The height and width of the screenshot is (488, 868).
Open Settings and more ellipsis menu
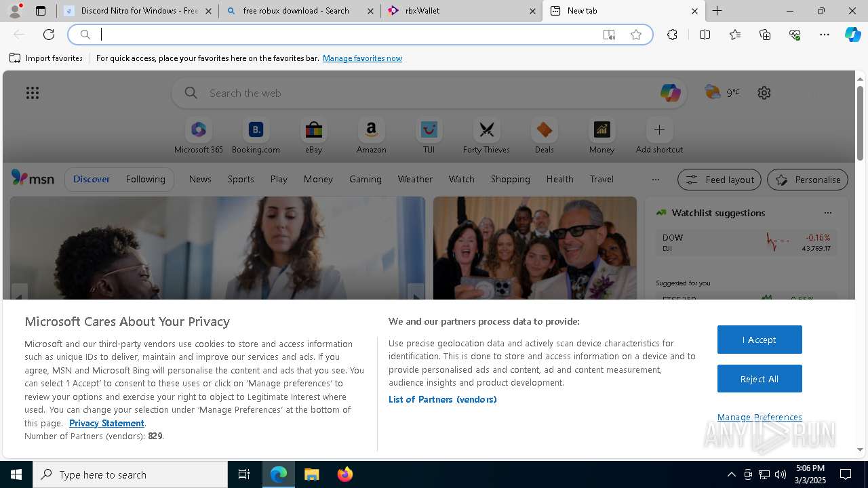click(x=825, y=35)
